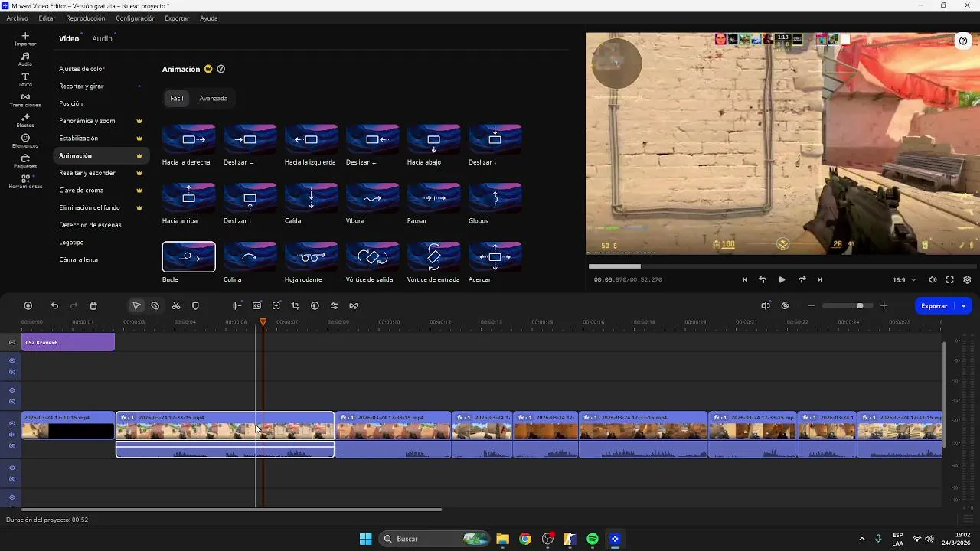
Task: Open the Texto titles panel
Action: click(25, 80)
